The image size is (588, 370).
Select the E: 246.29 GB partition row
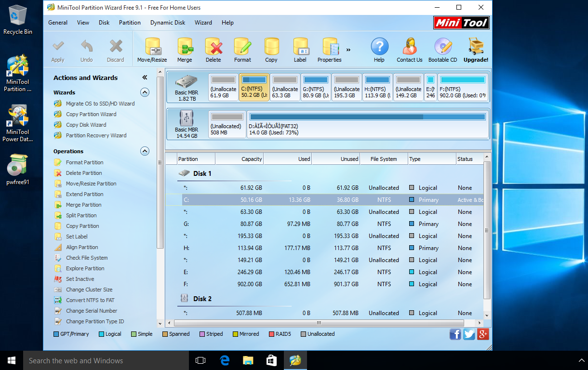(324, 272)
